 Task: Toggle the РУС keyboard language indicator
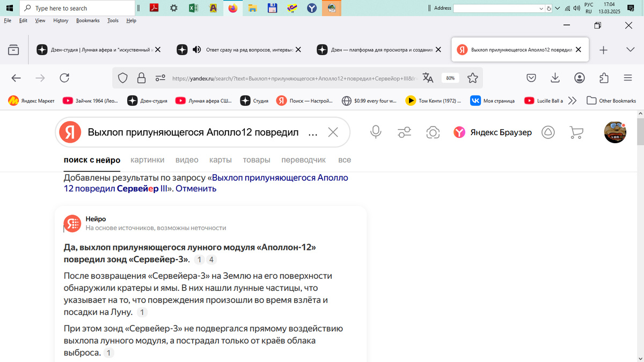pos(589,8)
